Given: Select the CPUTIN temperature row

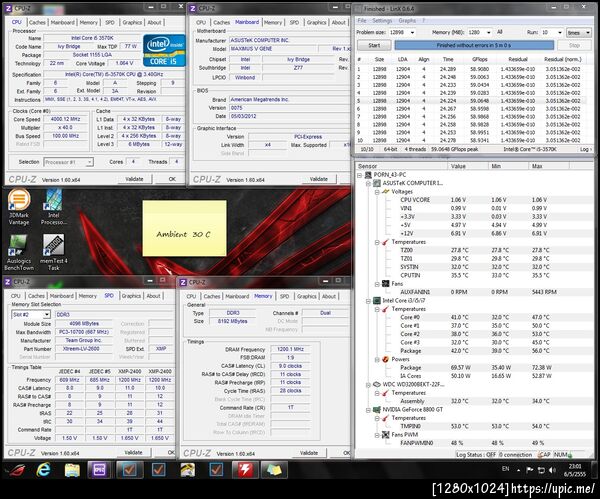Looking at the screenshot, I should (474, 276).
